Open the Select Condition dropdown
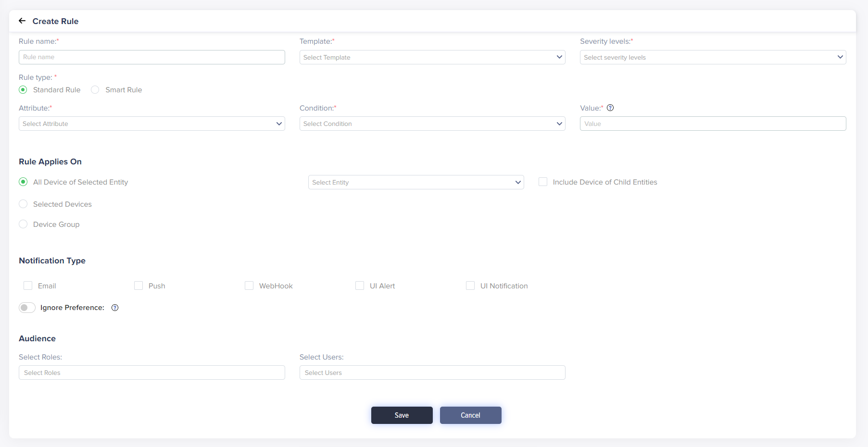 (x=432, y=124)
